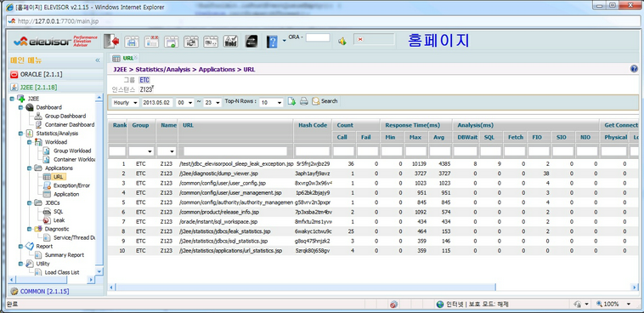The image size is (644, 313).
Task: Click the black transfer arrows toolbar icon
Action: 251,41
